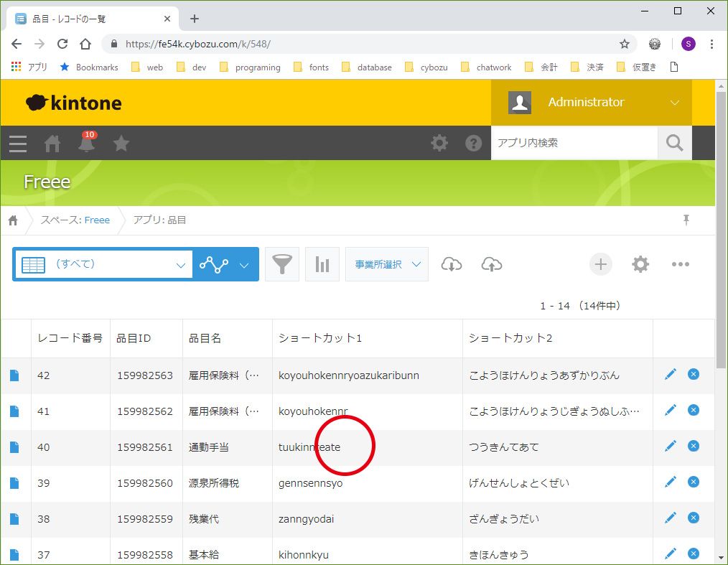Edit record 39 with pencil icon
Image resolution: width=728 pixels, height=565 pixels.
[671, 482]
